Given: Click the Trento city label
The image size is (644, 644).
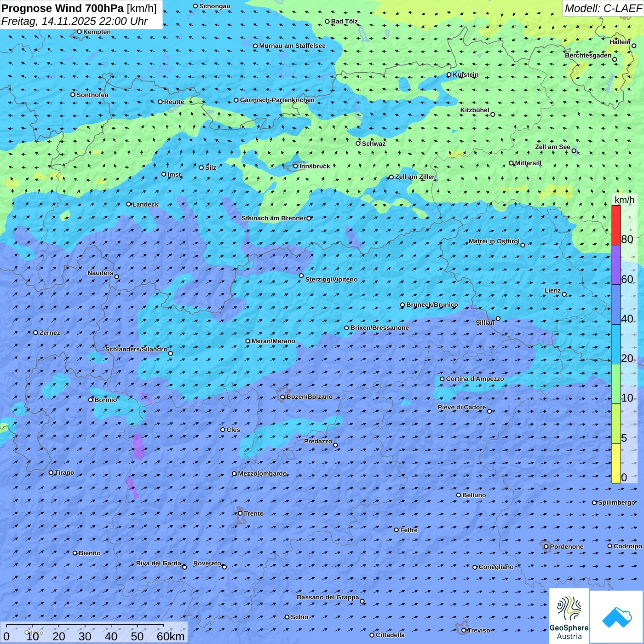Looking at the screenshot, I should (254, 513).
